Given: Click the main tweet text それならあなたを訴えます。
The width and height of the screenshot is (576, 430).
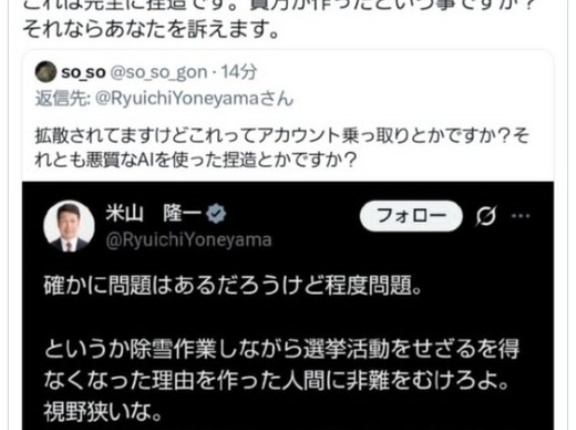Looking at the screenshot, I should coord(151,30).
